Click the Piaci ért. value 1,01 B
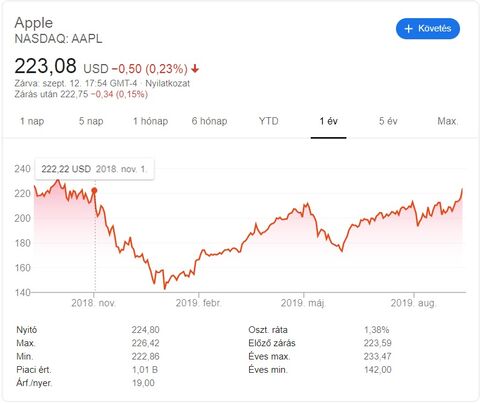The width and height of the screenshot is (480, 403). pos(145,370)
